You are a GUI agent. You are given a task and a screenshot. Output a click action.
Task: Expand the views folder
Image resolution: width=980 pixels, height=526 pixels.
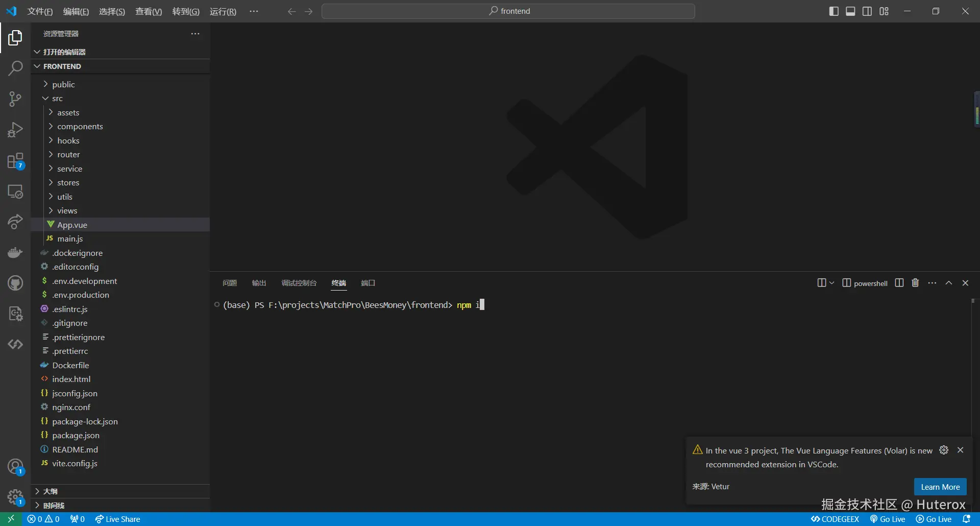[x=120, y=211]
